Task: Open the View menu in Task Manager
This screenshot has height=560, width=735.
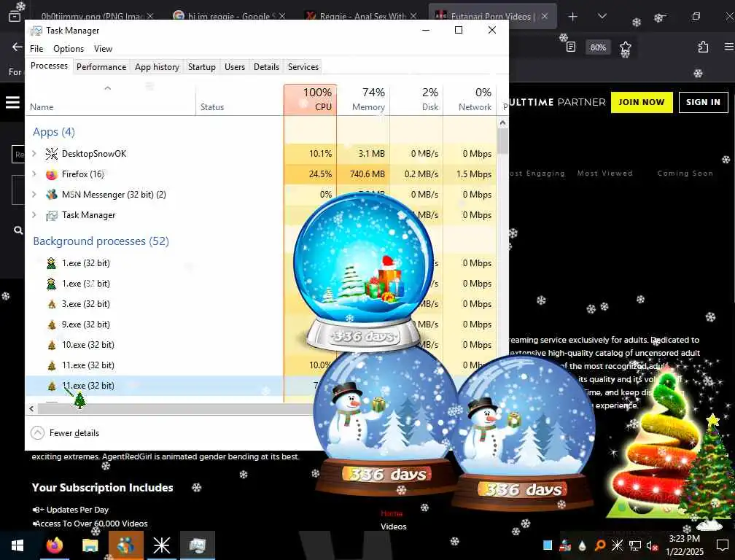Action: click(x=103, y=49)
